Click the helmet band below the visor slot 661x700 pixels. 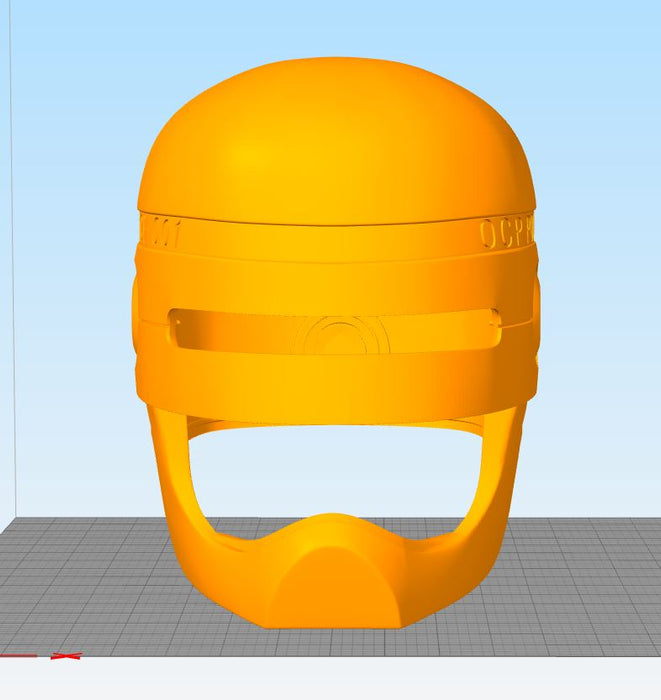pyautogui.click(x=335, y=380)
